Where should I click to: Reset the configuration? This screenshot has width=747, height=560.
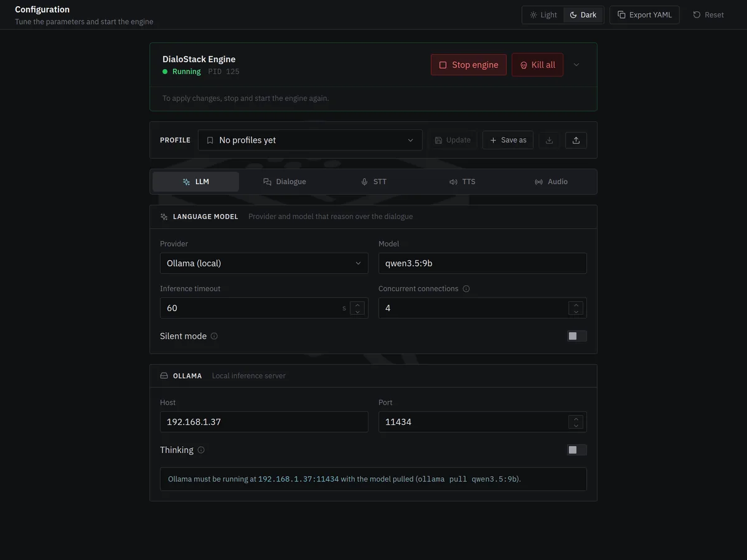[708, 15]
